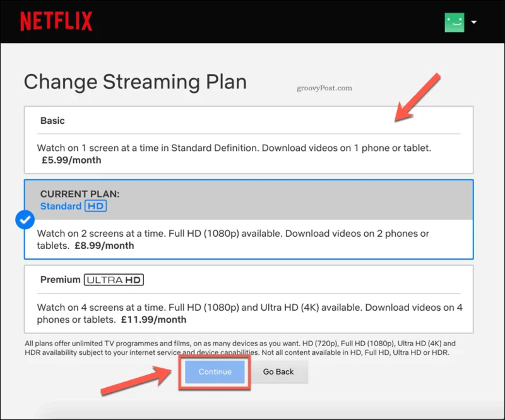Click the Change Streaming Plan heading

pos(135,82)
